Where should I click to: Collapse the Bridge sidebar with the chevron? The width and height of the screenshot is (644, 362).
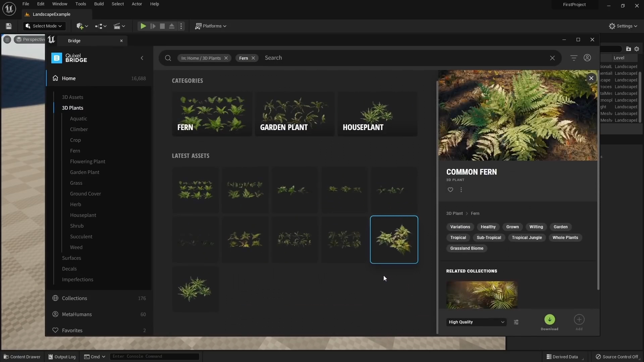(142, 58)
